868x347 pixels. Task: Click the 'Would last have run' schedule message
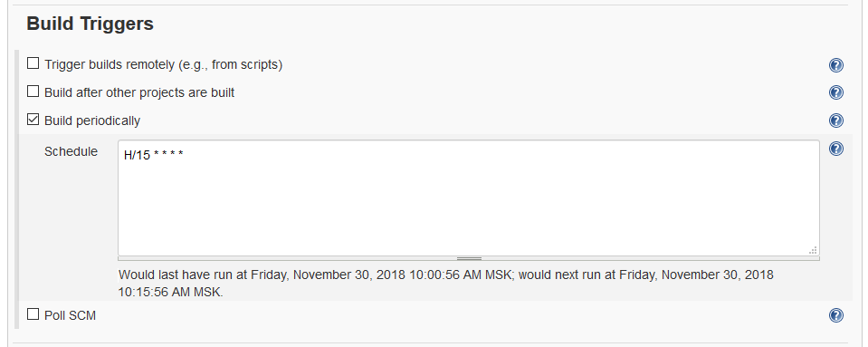(x=445, y=283)
